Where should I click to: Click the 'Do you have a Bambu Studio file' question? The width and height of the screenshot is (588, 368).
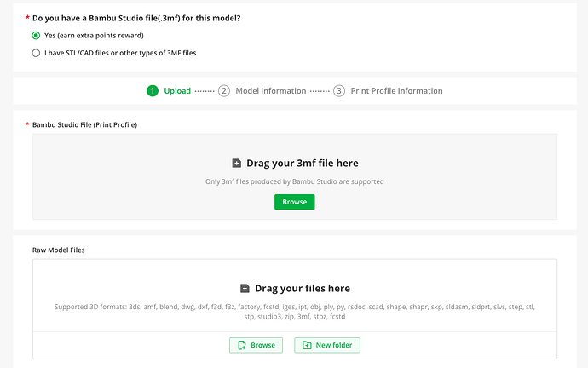[x=136, y=18]
